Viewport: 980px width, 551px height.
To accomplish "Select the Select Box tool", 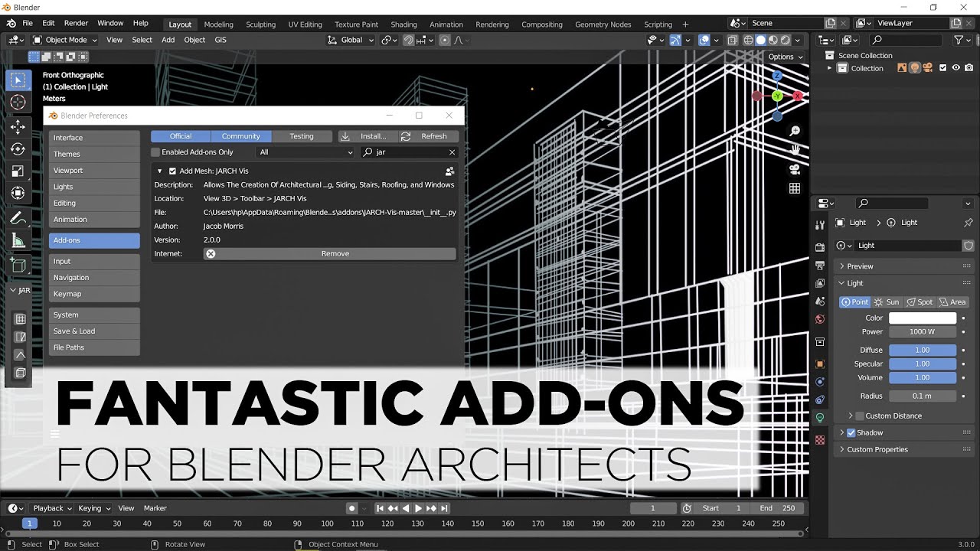I will [18, 80].
